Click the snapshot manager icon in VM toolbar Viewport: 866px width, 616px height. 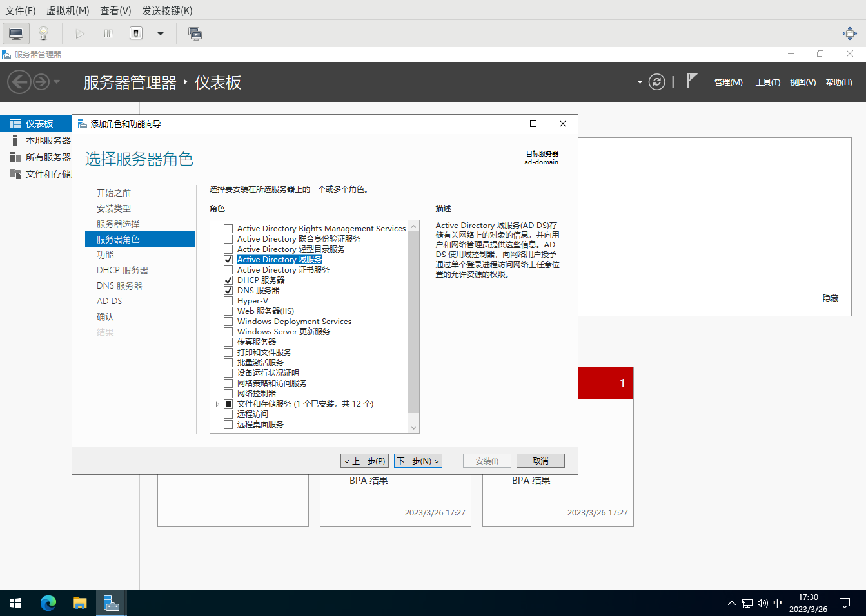(195, 34)
